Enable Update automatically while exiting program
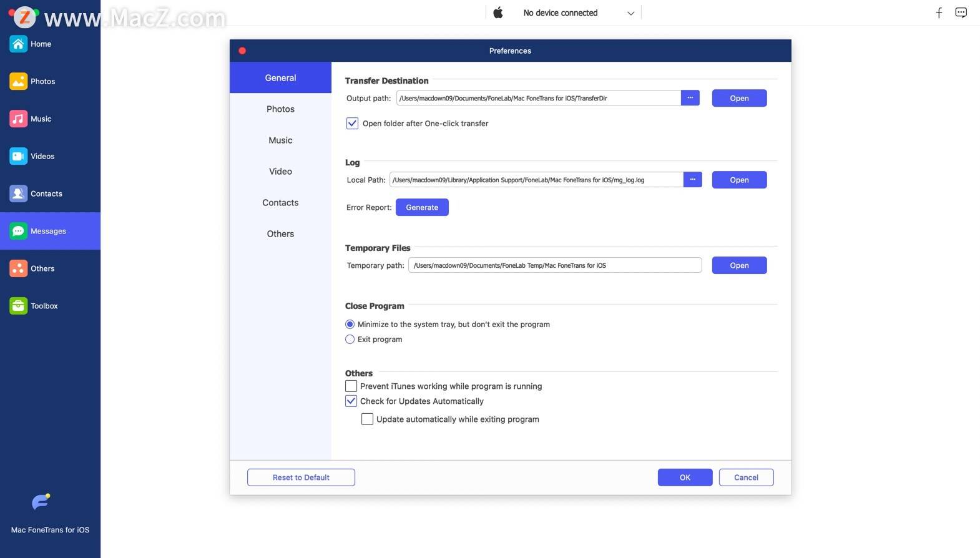The width and height of the screenshot is (980, 558). 368,419
